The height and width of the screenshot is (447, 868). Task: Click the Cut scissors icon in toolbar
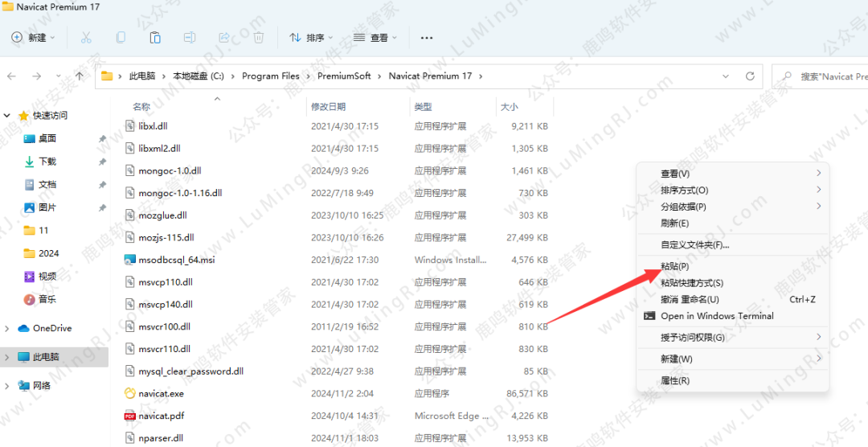[86, 38]
